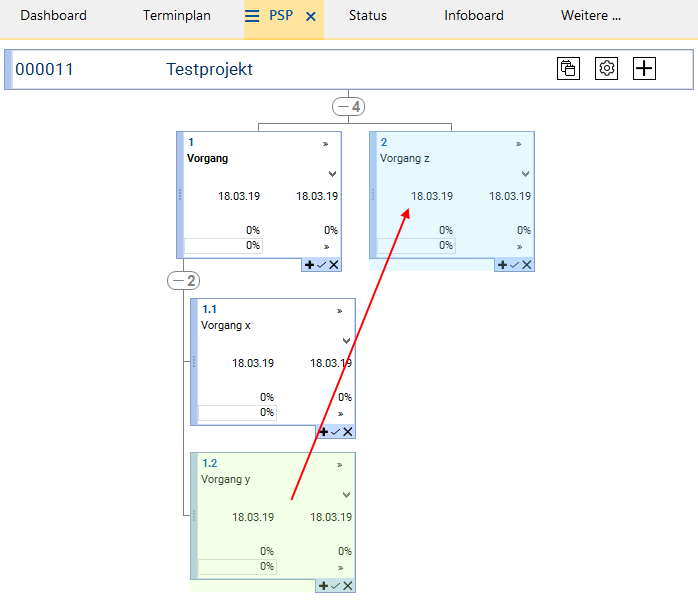The width and height of the screenshot is (698, 601).
Task: Collapse the project node showing 4
Action: pos(349,107)
